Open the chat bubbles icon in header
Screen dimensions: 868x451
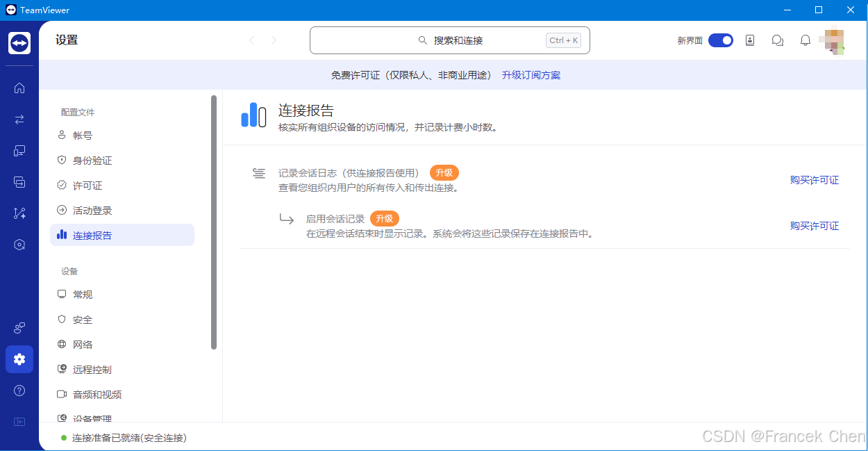coord(778,40)
